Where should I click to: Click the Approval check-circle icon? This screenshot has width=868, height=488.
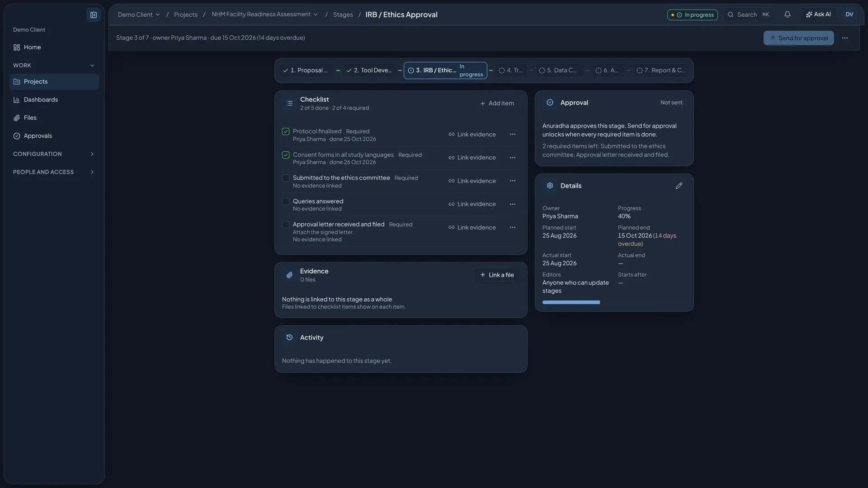point(550,103)
